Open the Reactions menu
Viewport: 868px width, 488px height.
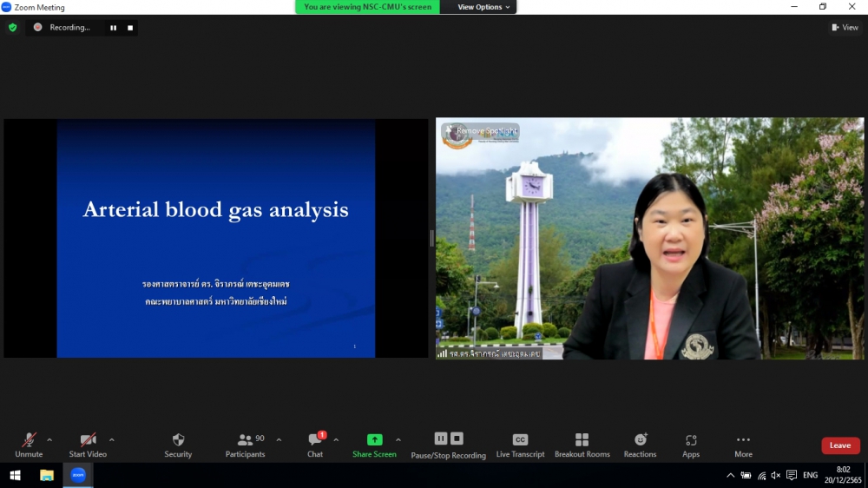640,445
